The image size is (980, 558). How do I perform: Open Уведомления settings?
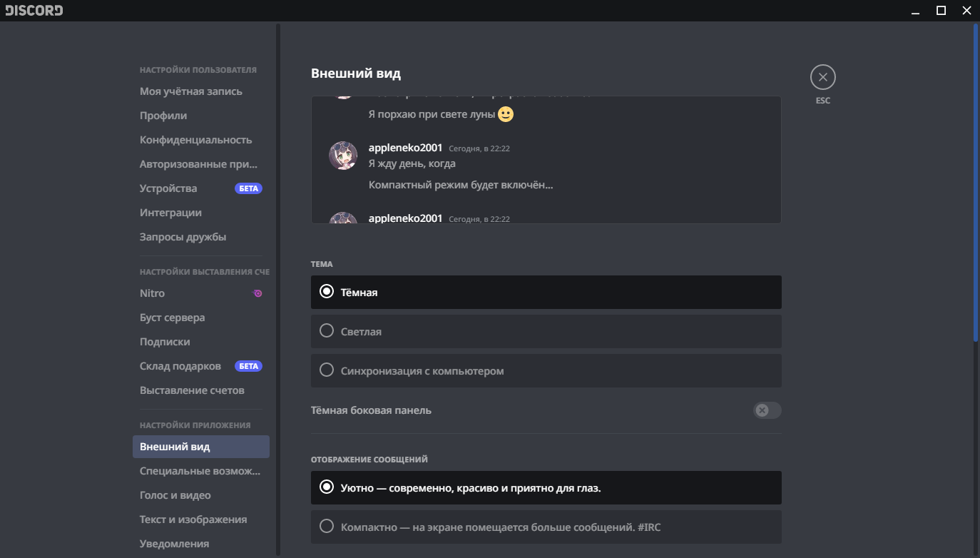click(x=201, y=544)
